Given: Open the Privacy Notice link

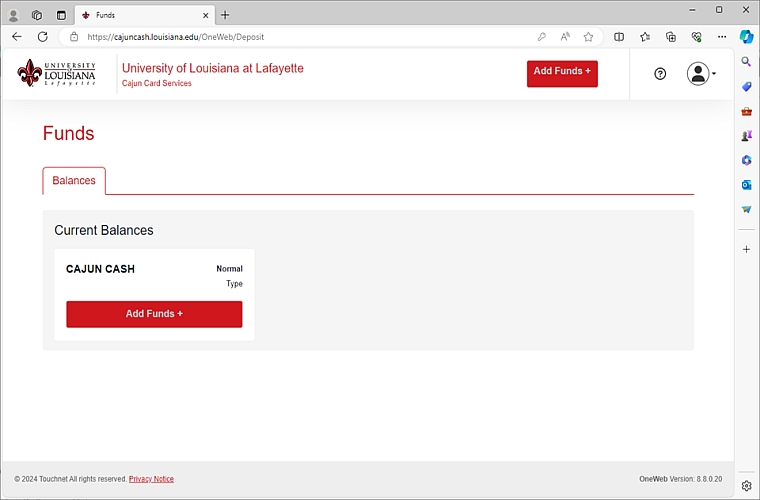Looking at the screenshot, I should pyautogui.click(x=151, y=479).
